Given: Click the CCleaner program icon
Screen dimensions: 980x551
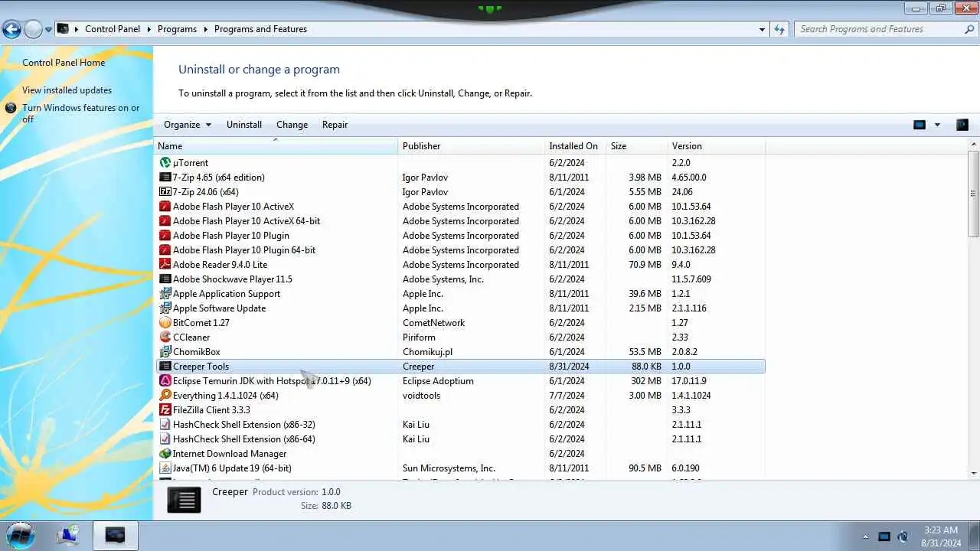Looking at the screenshot, I should coord(165,337).
